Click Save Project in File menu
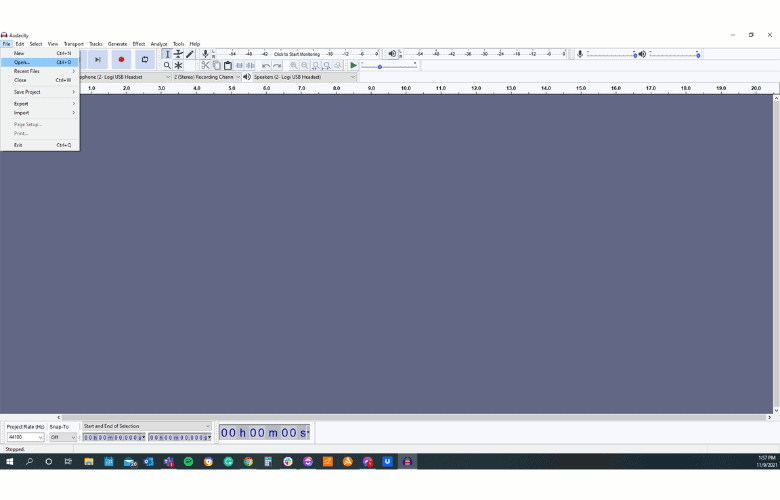 (27, 92)
